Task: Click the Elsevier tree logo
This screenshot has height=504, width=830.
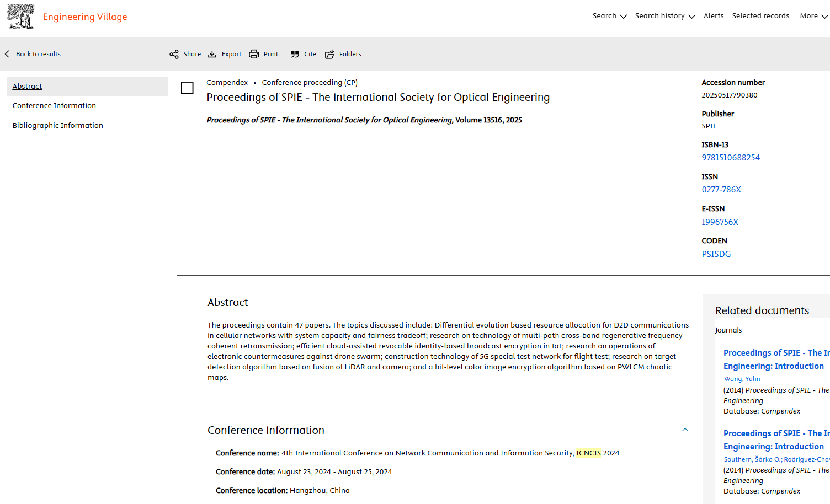Action: point(20,17)
